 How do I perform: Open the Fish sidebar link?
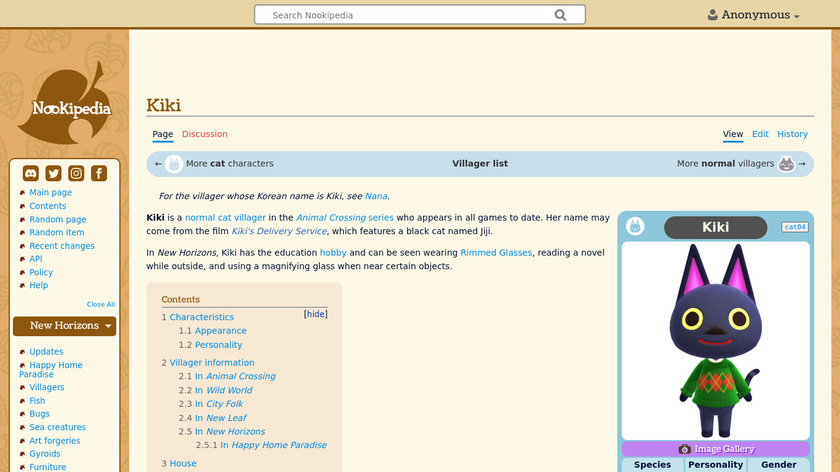point(37,401)
